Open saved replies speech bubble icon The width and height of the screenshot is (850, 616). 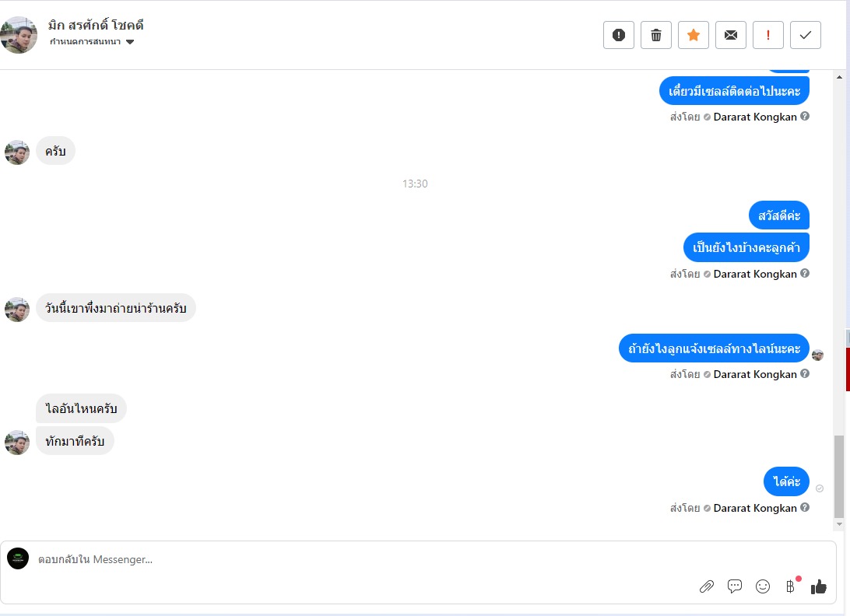[735, 586]
